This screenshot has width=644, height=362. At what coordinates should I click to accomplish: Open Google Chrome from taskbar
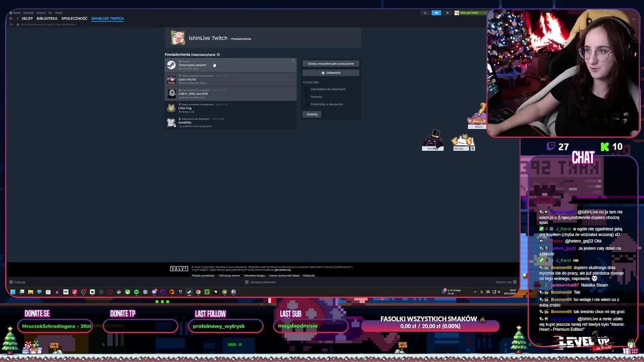coord(198,292)
